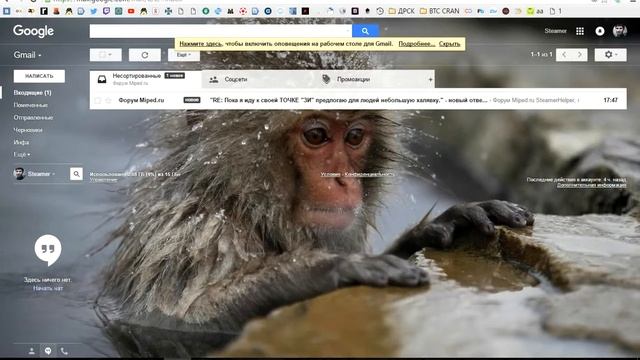Screen dimensions: 640x360
Task: Click sender name Форум Miped.ru
Action: click(141, 100)
